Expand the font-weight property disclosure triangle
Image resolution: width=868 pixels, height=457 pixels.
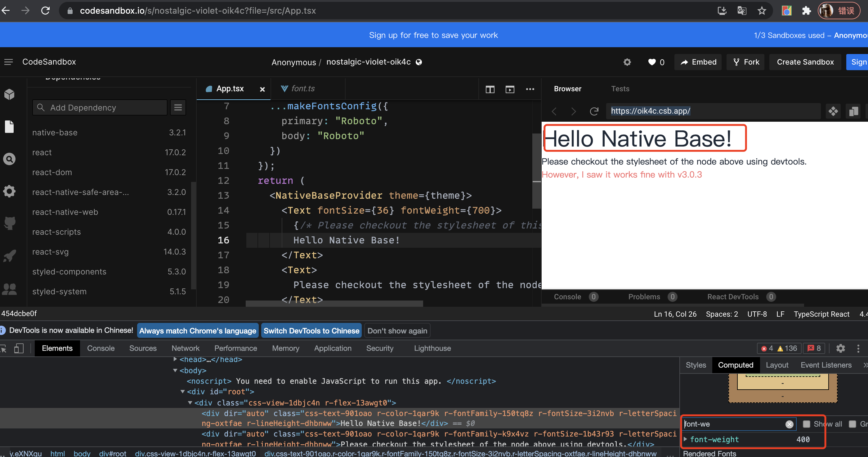click(686, 439)
